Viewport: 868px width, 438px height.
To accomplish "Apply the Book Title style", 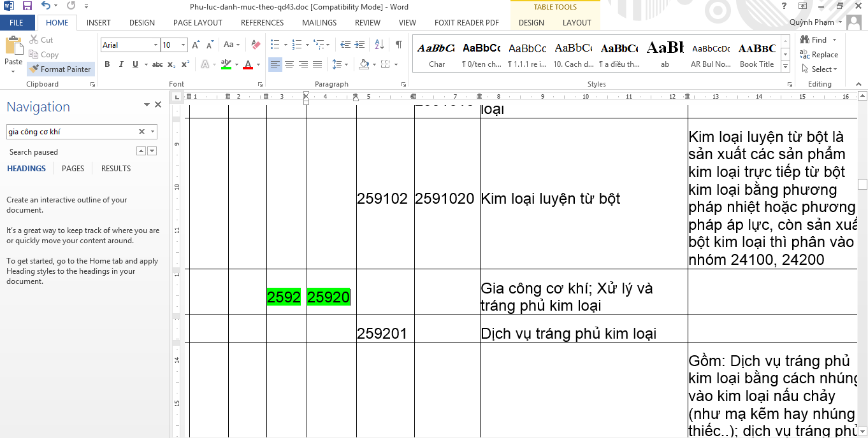I will tap(757, 55).
